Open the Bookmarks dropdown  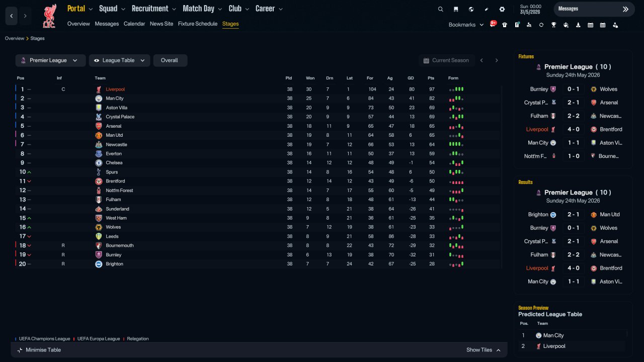(466, 25)
